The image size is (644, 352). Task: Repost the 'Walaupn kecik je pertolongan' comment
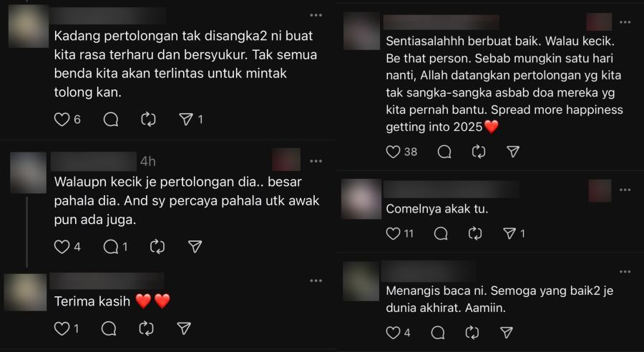157,246
